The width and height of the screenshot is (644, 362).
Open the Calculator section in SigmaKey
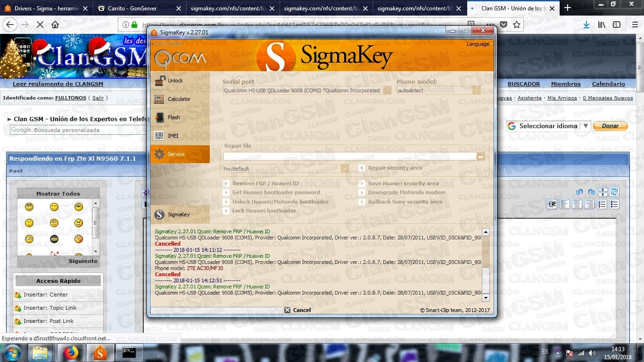tap(180, 99)
